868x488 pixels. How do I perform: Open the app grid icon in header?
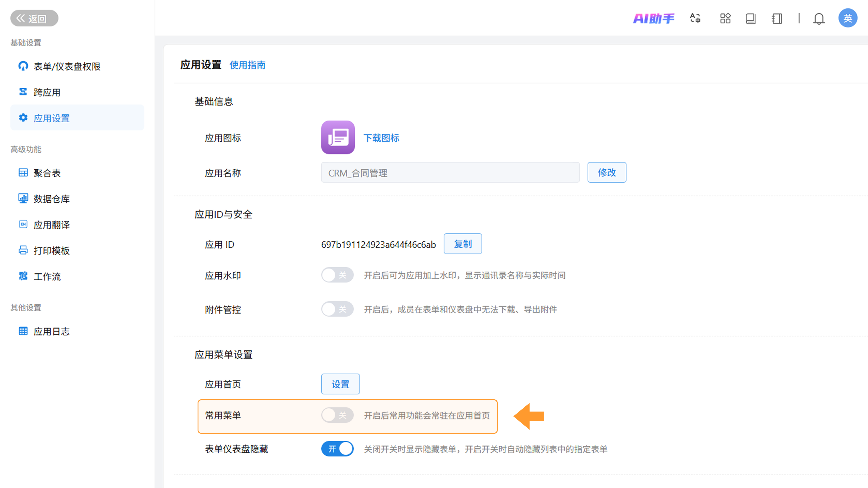click(x=725, y=18)
